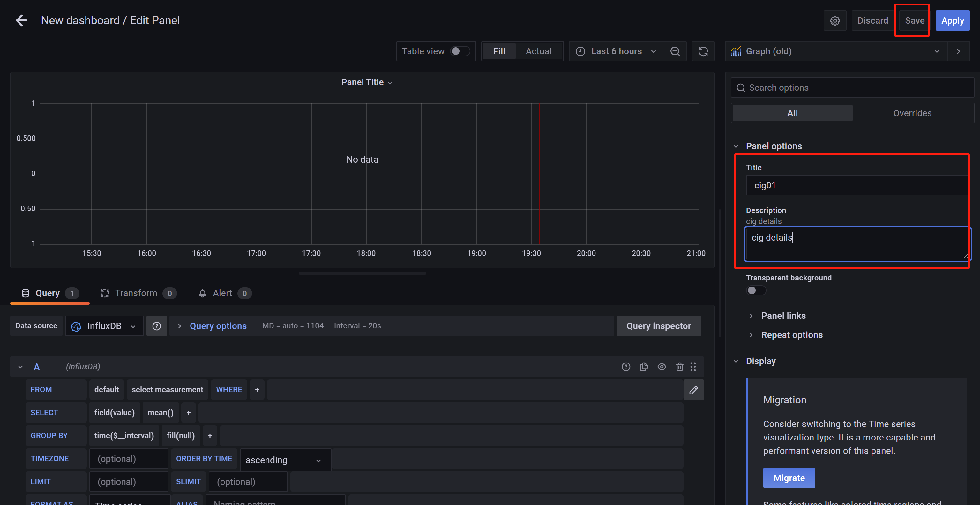Image resolution: width=980 pixels, height=505 pixels.
Task: Click panel resize handle bar below graph
Action: [x=362, y=273]
